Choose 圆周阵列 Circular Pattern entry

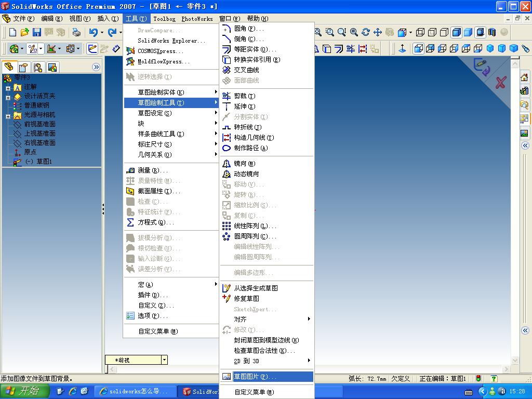[267, 236]
